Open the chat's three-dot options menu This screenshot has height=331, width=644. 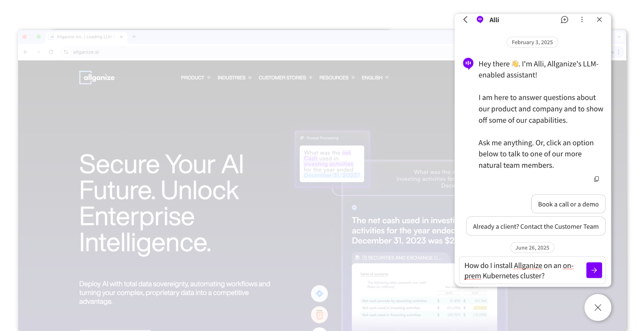coord(582,20)
